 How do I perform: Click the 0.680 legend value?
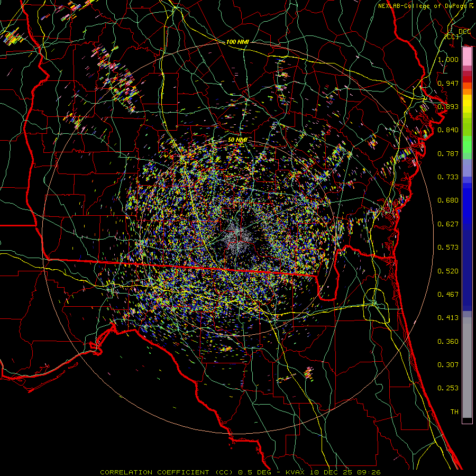click(x=448, y=200)
